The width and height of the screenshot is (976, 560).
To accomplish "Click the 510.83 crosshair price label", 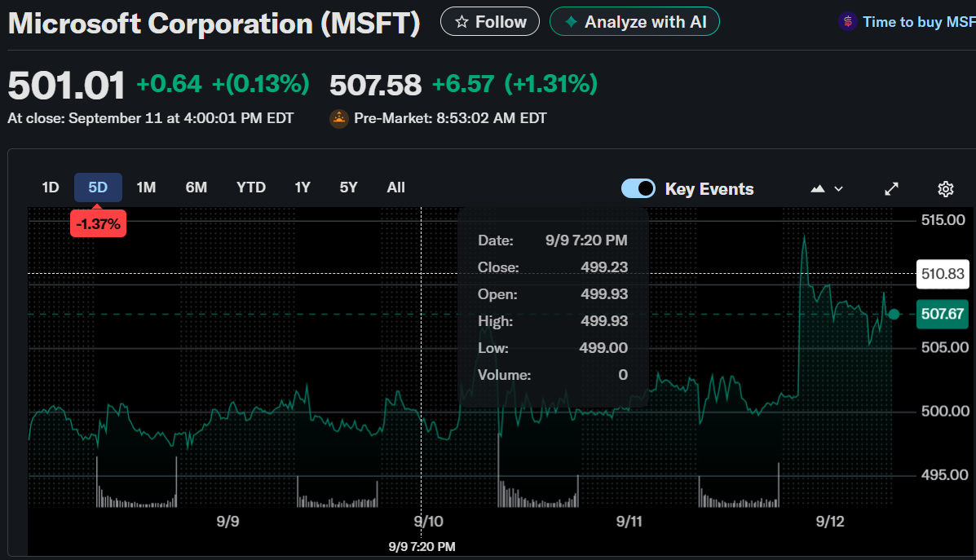I will [943, 274].
